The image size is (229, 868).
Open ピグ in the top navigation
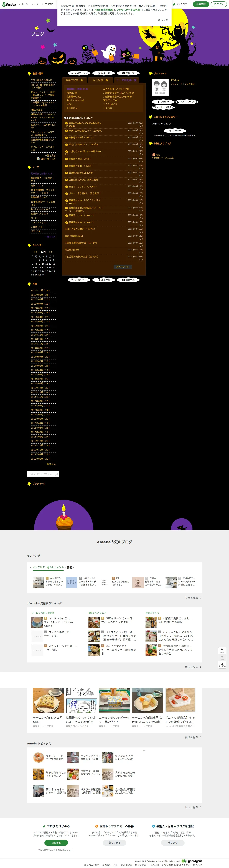[36, 4]
